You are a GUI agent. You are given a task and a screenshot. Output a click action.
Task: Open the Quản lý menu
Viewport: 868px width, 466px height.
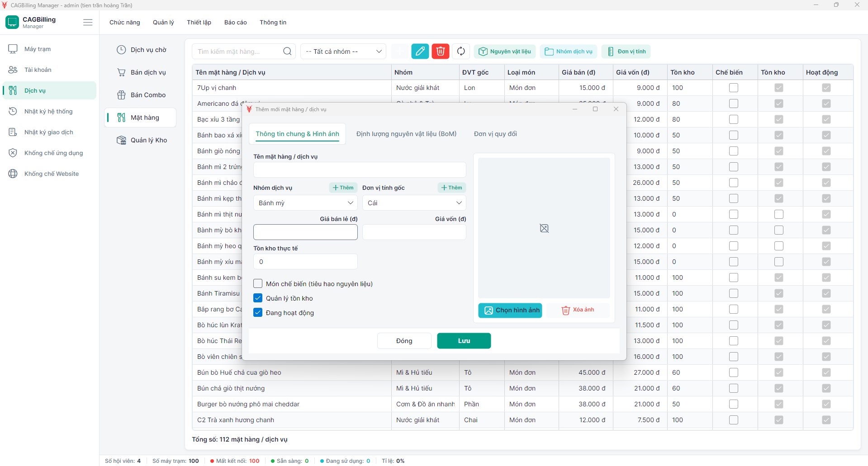click(x=163, y=22)
